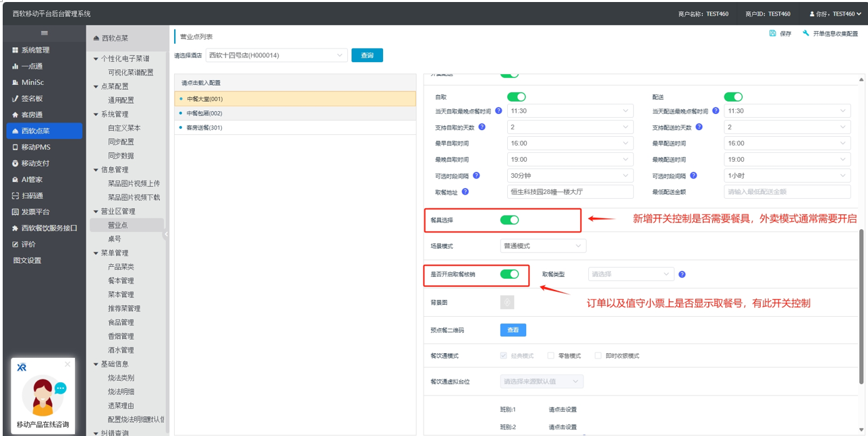Toggle the 是否开启取餐核销 switch
The image size is (868, 436).
click(509, 274)
